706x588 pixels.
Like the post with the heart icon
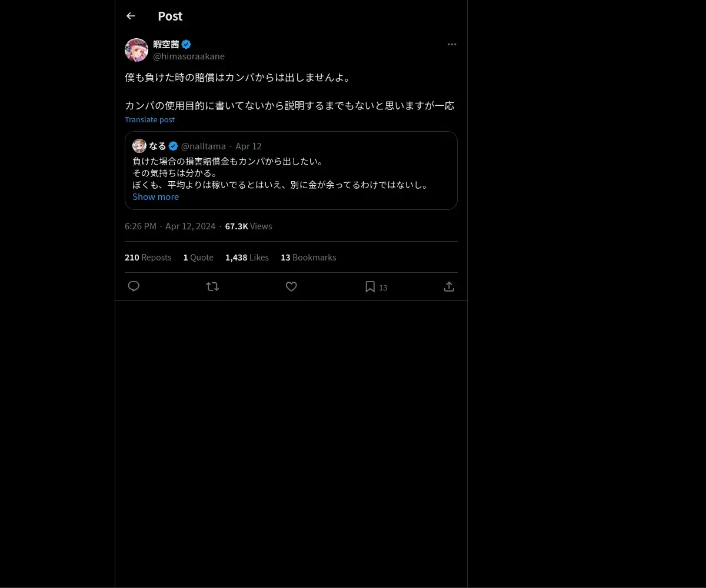(291, 286)
